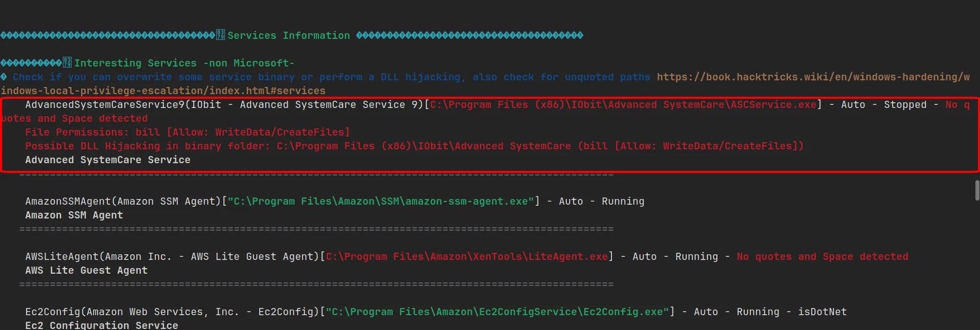Click the isDotNet label on Ec2Config line
980x330 pixels.
coord(822,312)
